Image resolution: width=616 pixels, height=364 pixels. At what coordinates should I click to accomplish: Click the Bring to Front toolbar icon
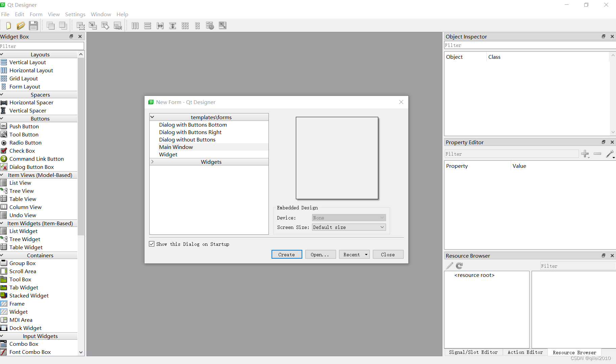(63, 26)
